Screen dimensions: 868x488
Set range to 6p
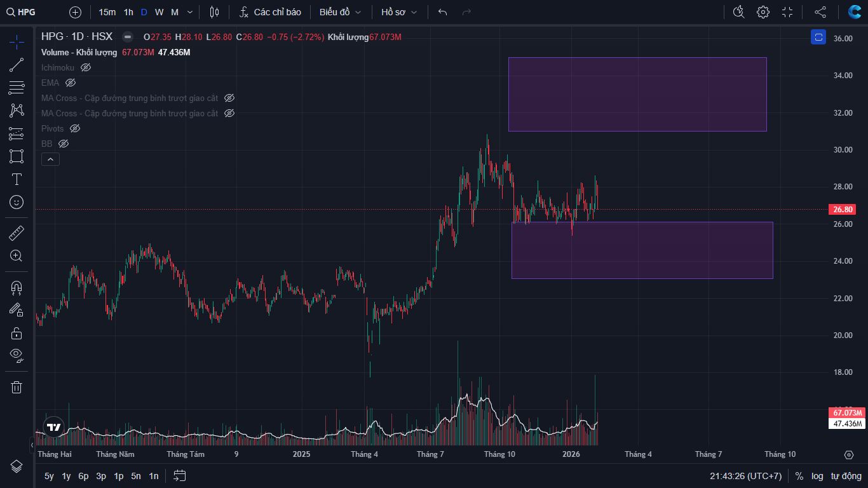[x=83, y=476]
